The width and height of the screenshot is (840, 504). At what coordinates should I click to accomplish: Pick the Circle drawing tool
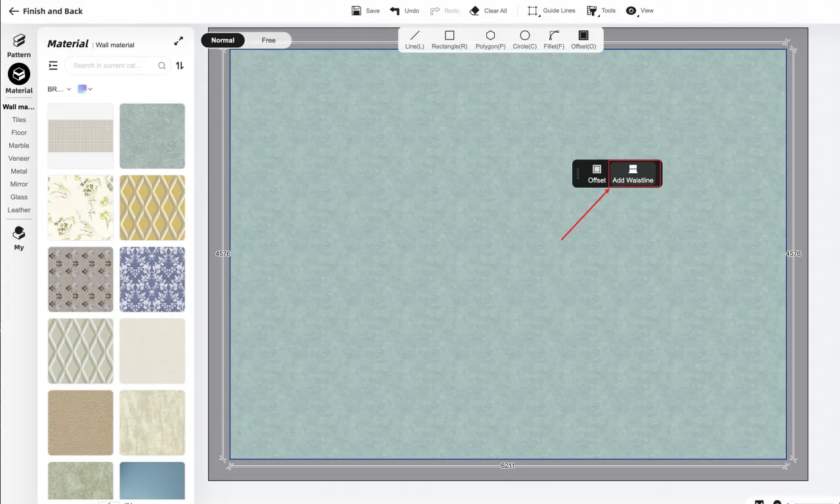524,40
